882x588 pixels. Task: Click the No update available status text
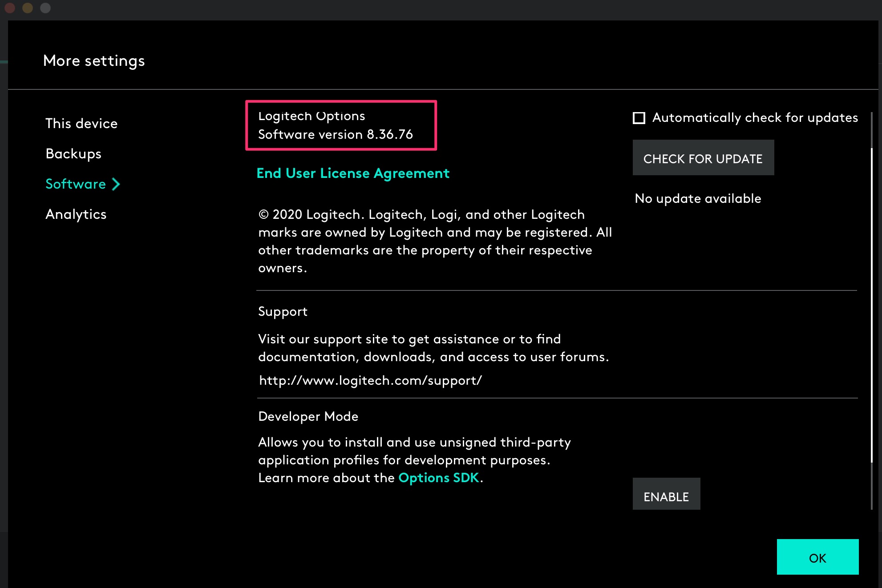(698, 198)
